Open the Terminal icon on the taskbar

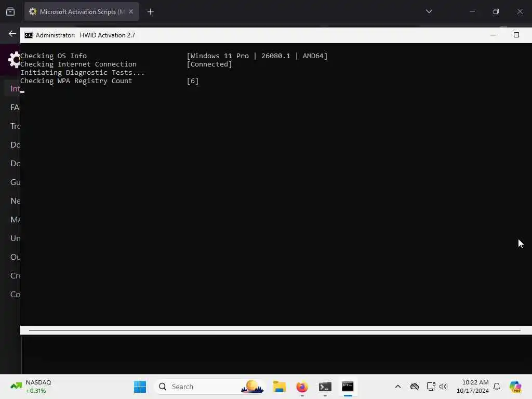(x=325, y=387)
